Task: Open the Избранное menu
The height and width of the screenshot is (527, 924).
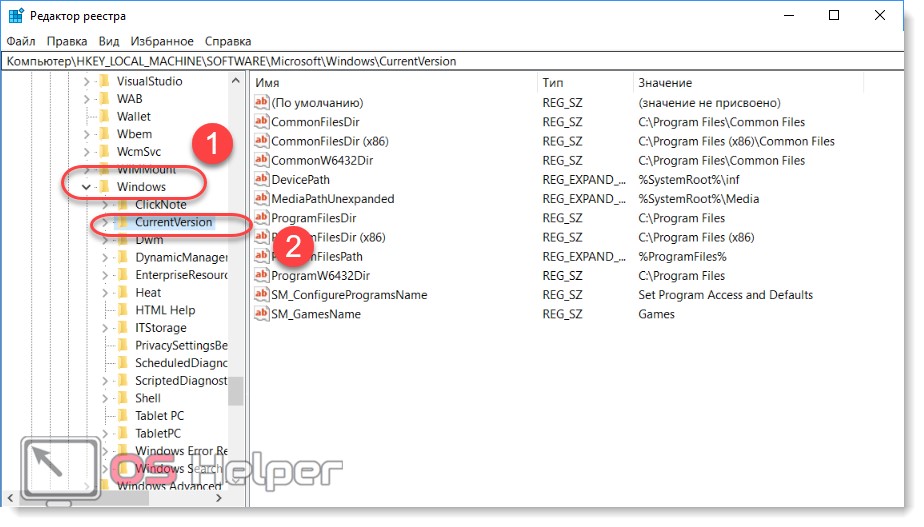Action: click(161, 41)
